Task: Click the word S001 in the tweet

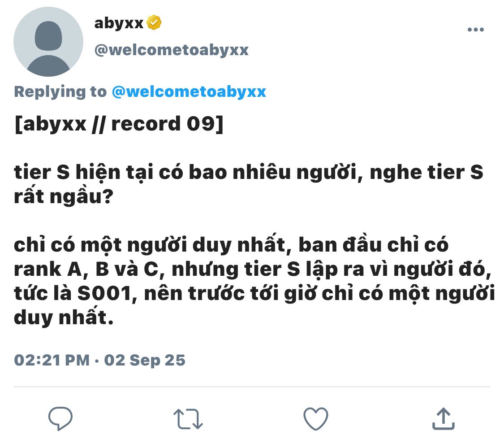Action: 104,293
